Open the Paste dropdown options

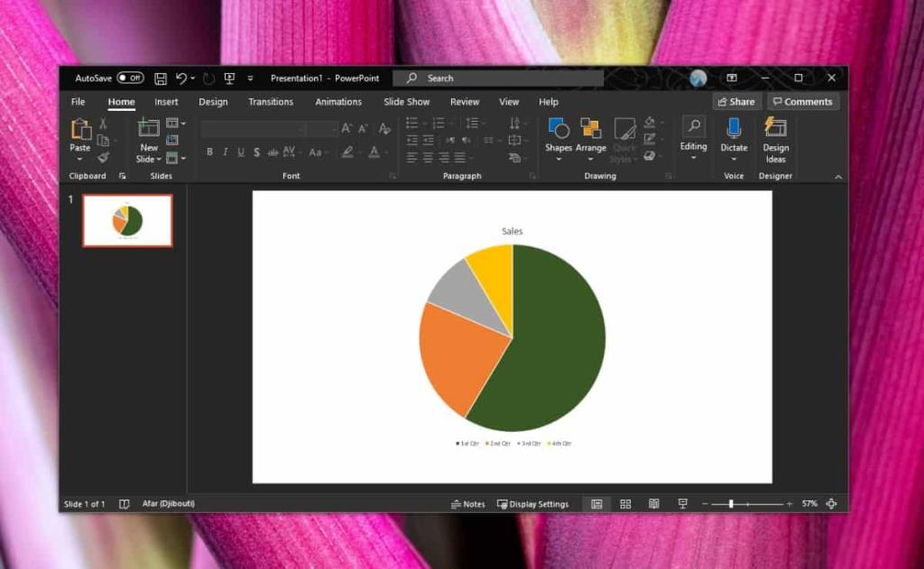click(79, 160)
